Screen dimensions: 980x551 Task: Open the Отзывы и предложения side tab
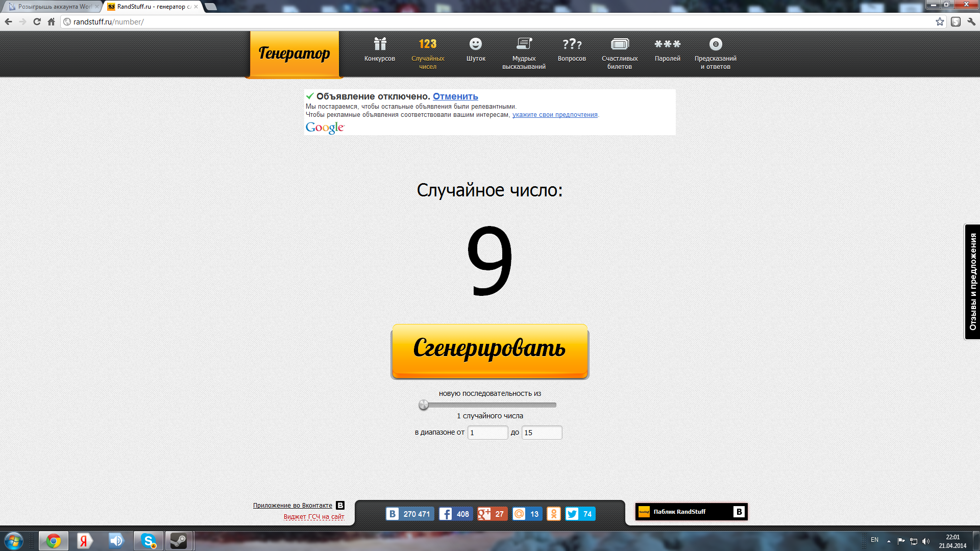click(x=972, y=282)
